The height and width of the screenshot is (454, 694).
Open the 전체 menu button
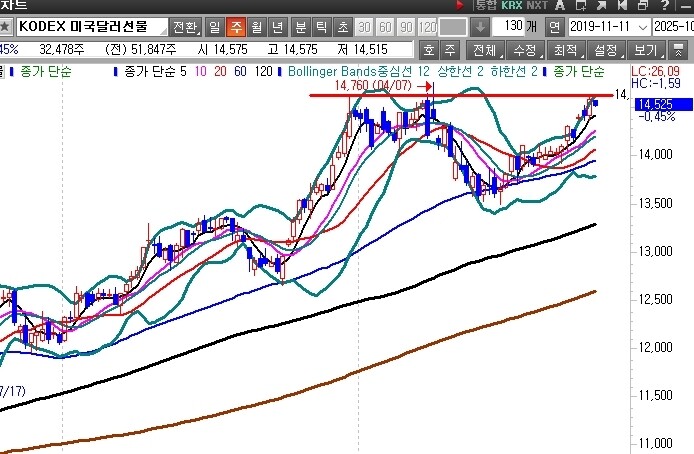[486, 50]
